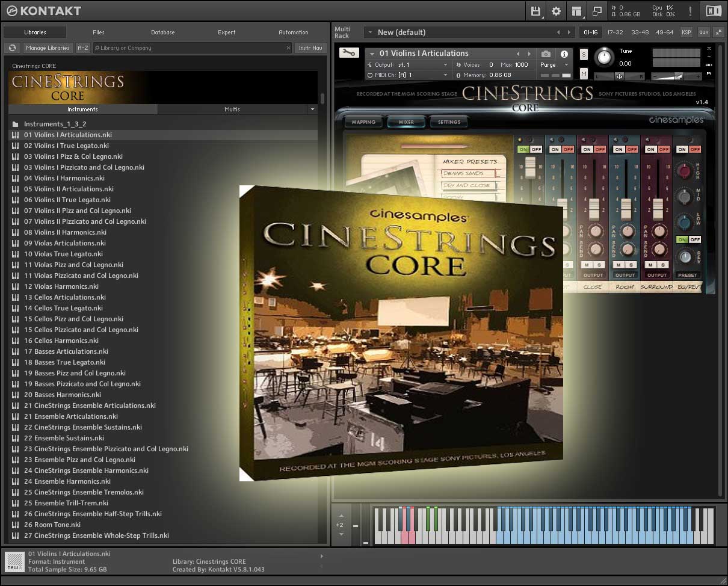The height and width of the screenshot is (586, 728).
Task: Click the Close channel fader
Action: [594, 208]
